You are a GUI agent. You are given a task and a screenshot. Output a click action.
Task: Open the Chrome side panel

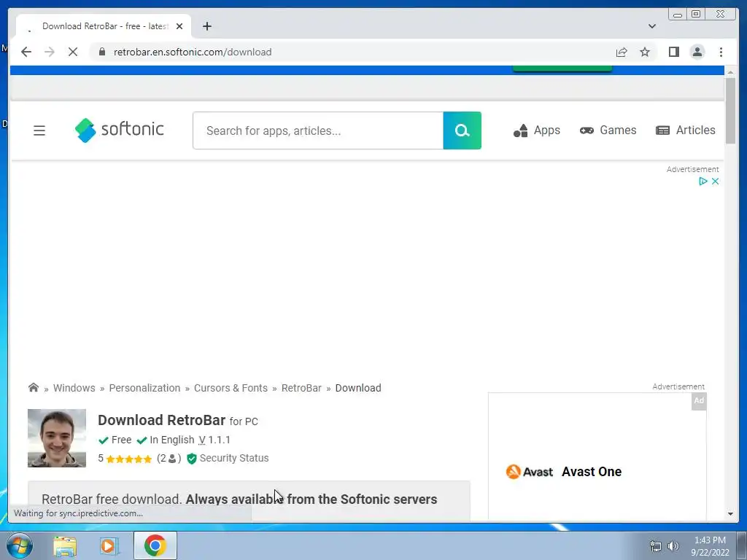673,52
